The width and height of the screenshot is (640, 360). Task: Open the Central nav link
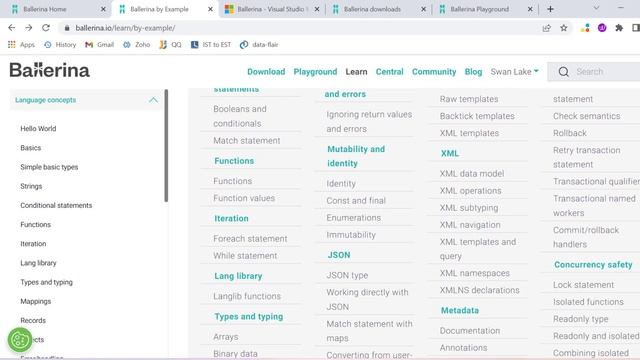pos(389,71)
